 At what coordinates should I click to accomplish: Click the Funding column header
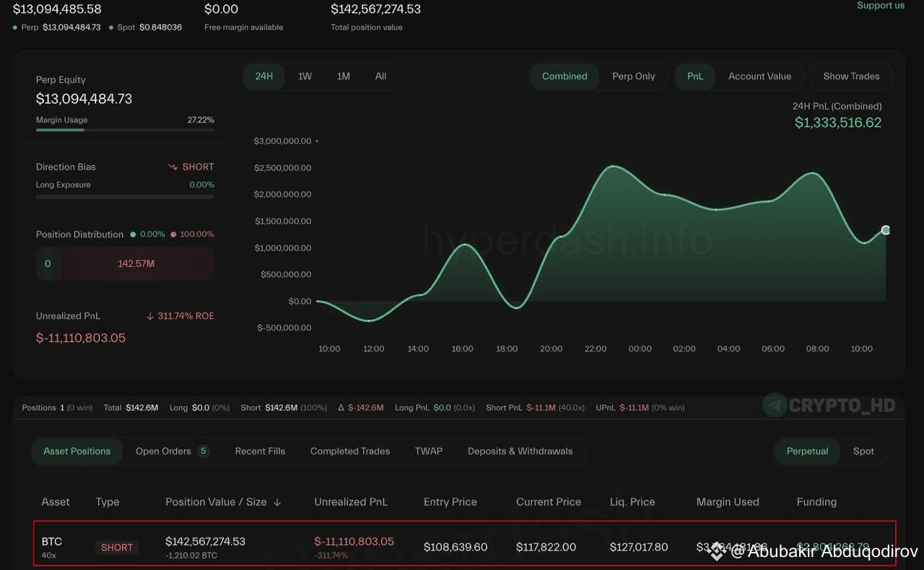[x=816, y=502]
